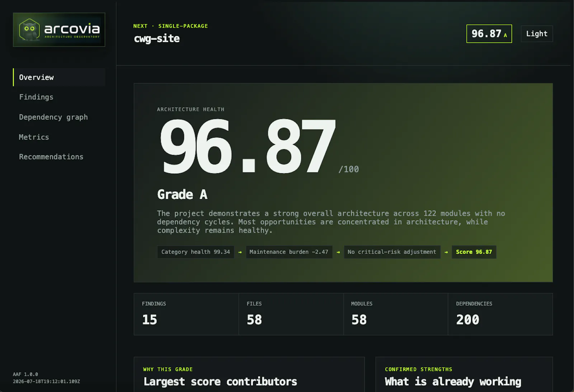Open the Files 58 stat card
574x392 pixels.
pos(291,314)
